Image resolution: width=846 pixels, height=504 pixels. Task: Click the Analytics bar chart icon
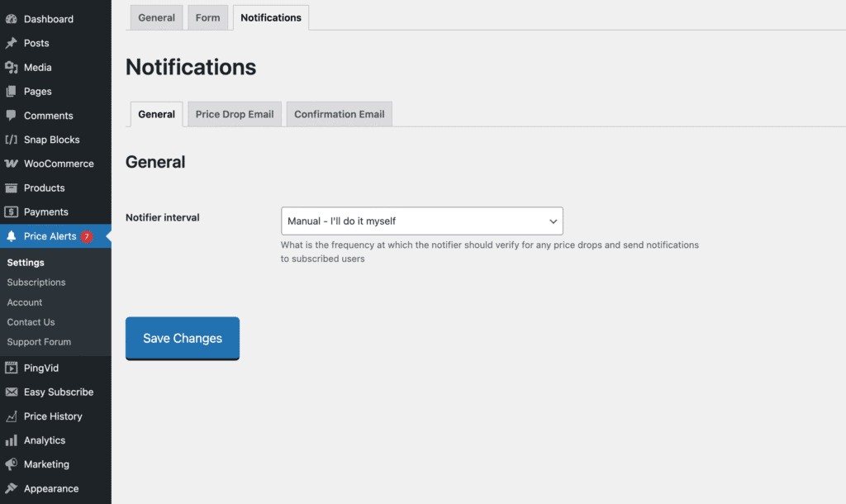[x=12, y=440]
